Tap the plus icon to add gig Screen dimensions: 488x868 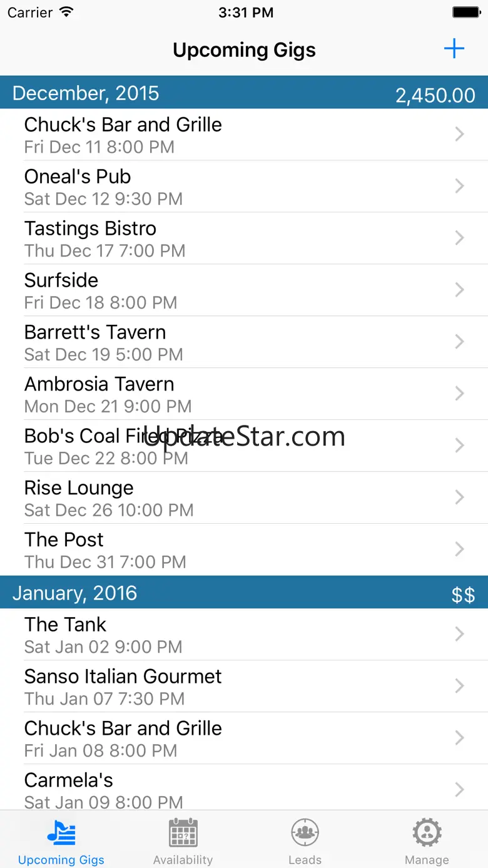click(x=454, y=49)
